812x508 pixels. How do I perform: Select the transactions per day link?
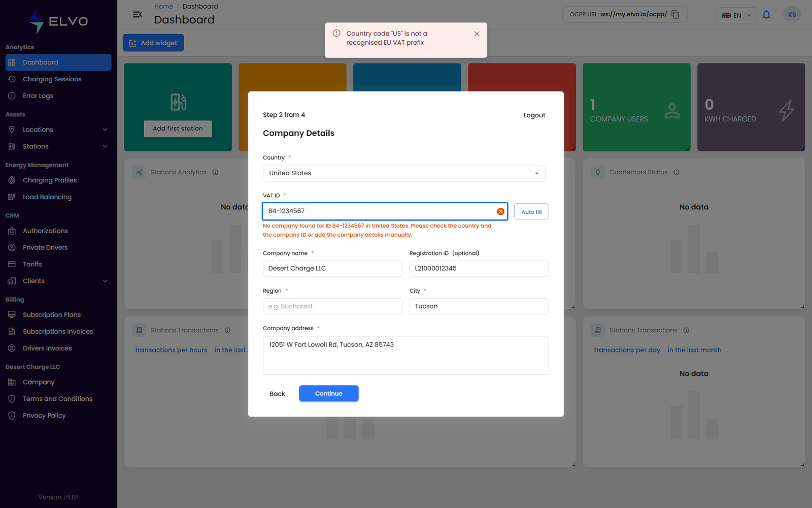click(627, 350)
